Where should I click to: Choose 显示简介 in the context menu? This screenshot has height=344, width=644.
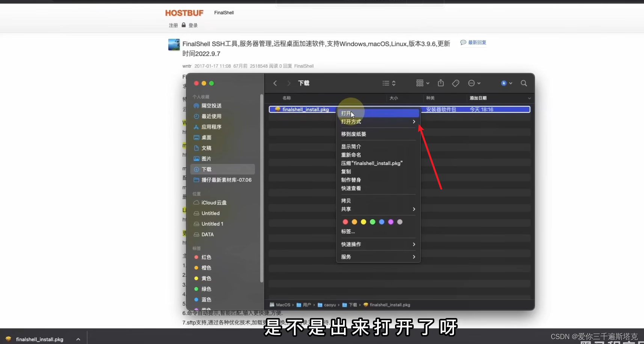(351, 146)
